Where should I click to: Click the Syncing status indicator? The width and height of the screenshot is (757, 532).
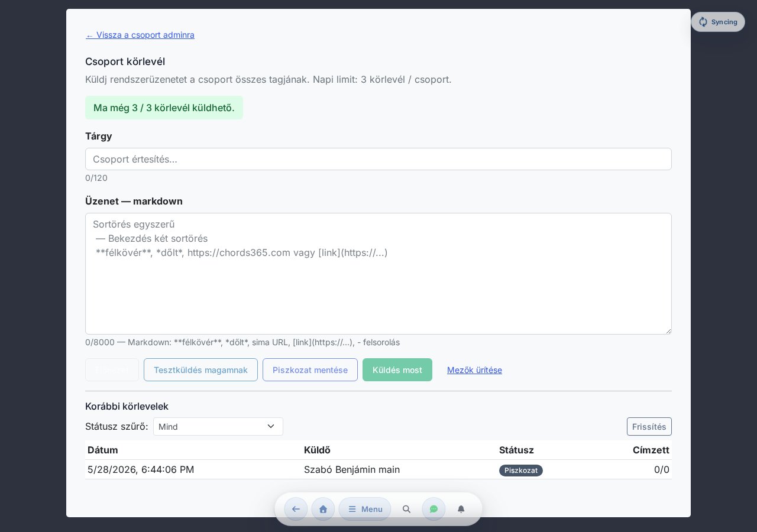click(718, 22)
